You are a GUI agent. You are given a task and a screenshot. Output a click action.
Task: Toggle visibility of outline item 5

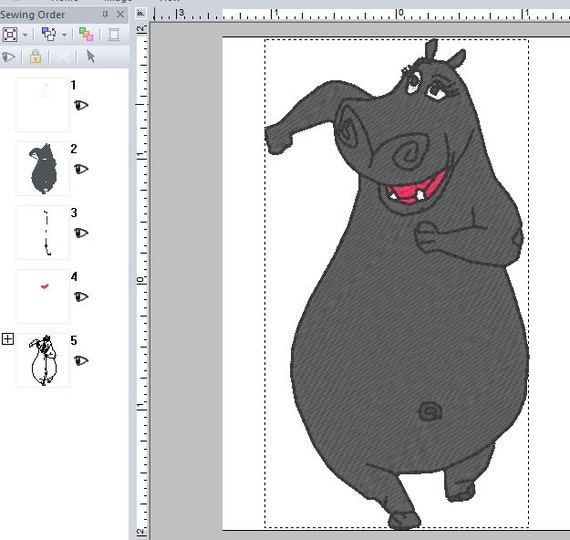click(81, 360)
